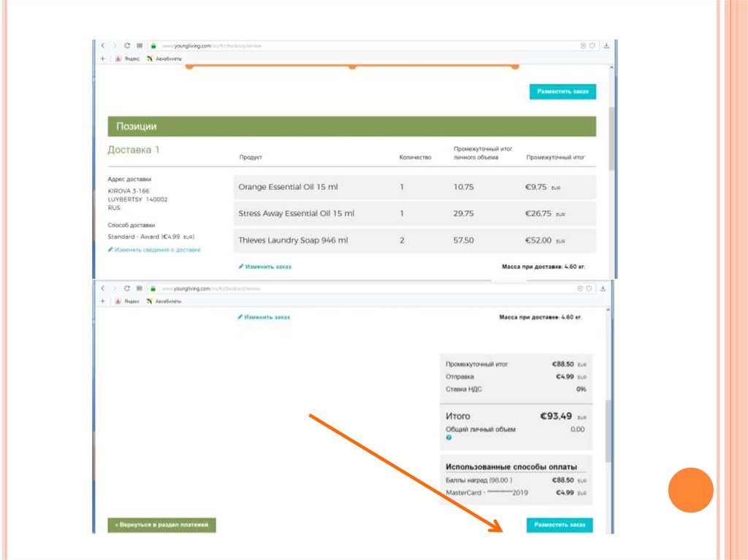Viewport: 748px width, 560px height.
Task: Open Яндекс bookmark in the upper browser
Action: (128, 58)
